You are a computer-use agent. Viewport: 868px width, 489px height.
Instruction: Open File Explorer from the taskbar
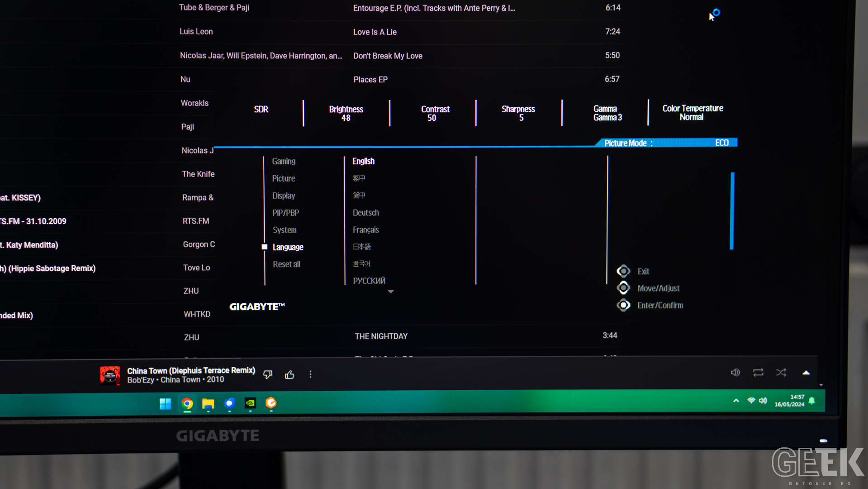[x=208, y=403]
